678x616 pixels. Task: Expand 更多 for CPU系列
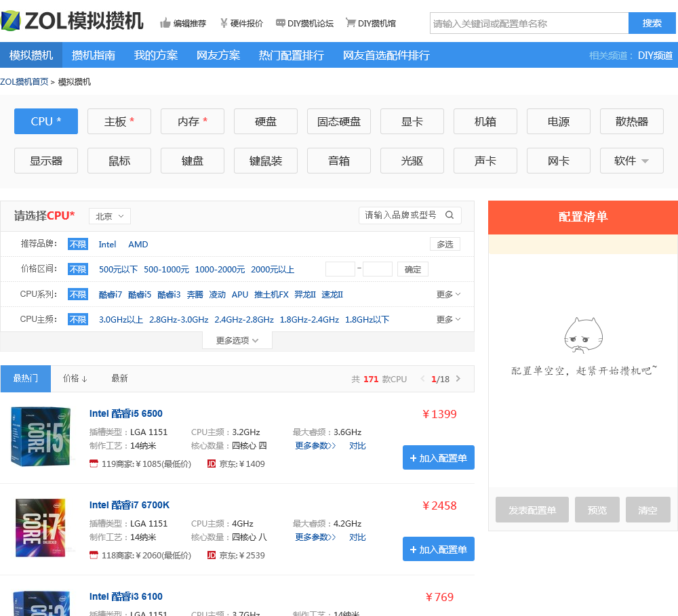click(x=448, y=294)
